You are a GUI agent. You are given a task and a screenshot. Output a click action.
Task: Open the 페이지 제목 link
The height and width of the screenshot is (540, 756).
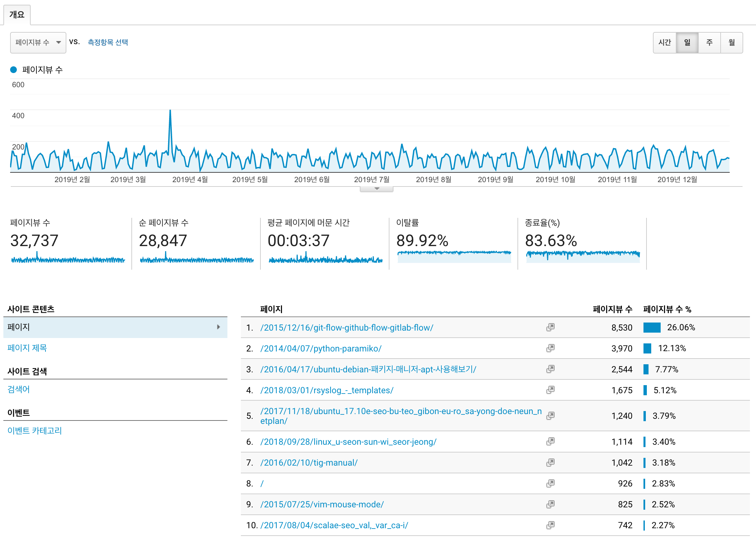pos(27,348)
